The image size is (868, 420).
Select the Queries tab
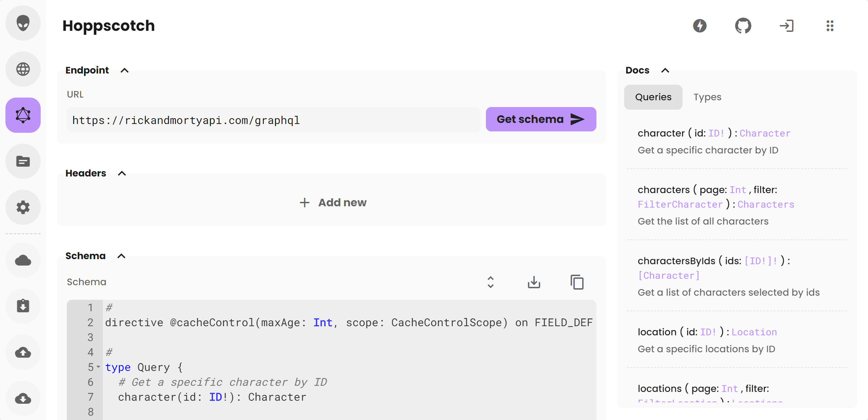(x=653, y=97)
